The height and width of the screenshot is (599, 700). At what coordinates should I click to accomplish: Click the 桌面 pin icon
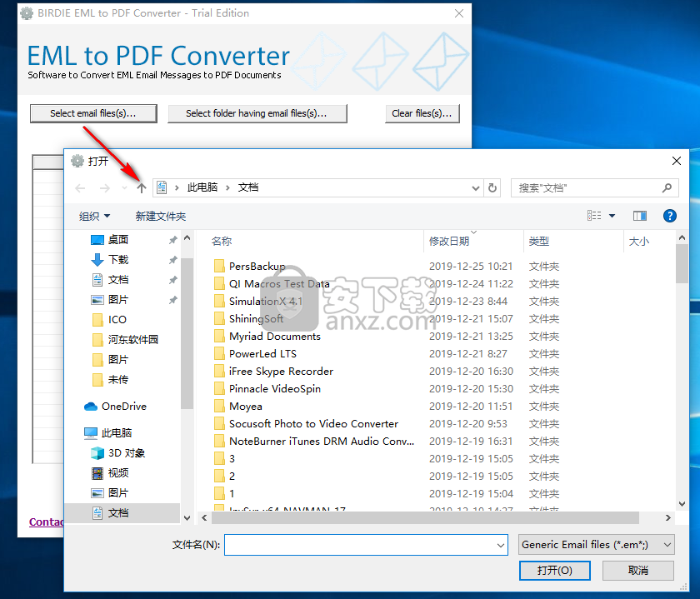[x=172, y=240]
